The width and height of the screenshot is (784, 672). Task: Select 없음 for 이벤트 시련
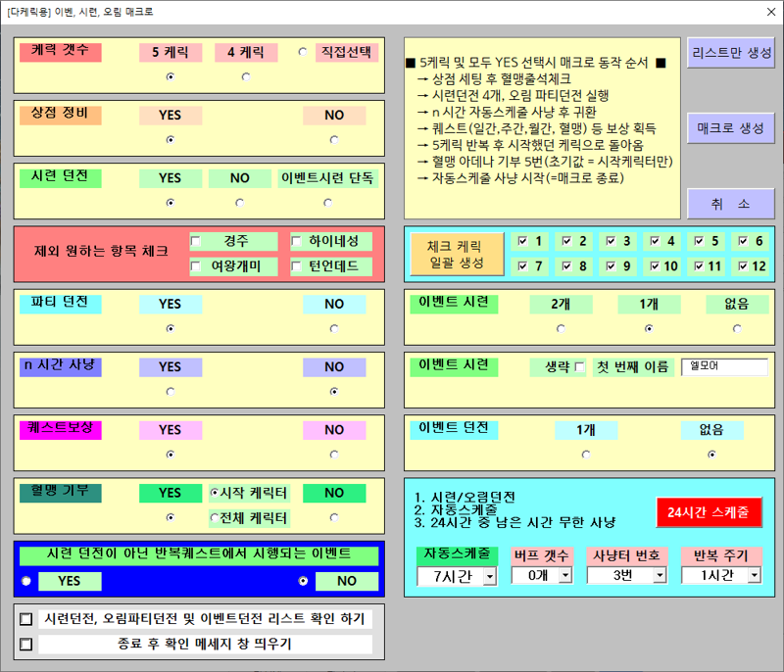[737, 329]
